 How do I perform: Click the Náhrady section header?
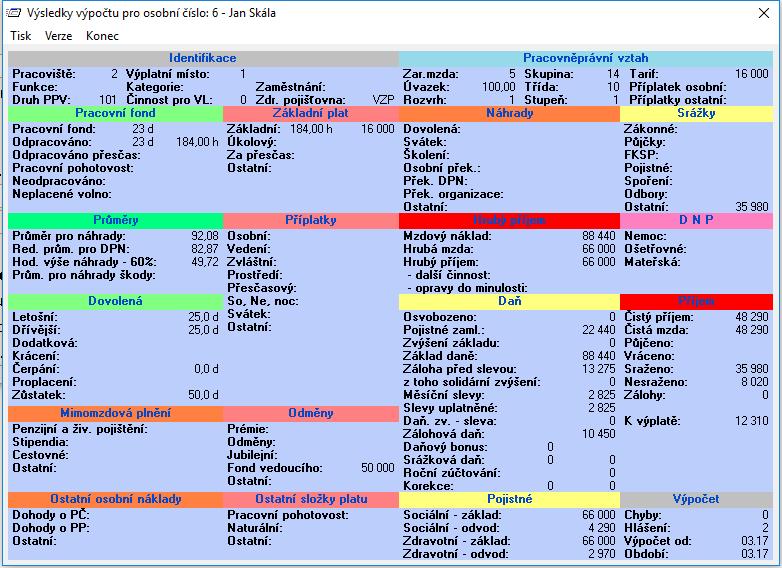[509, 113]
